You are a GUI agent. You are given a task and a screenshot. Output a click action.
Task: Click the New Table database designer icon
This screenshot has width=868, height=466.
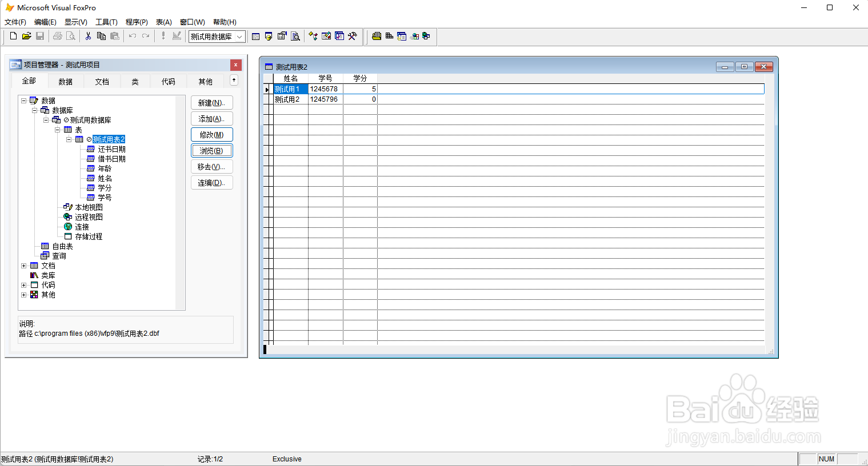(x=377, y=36)
